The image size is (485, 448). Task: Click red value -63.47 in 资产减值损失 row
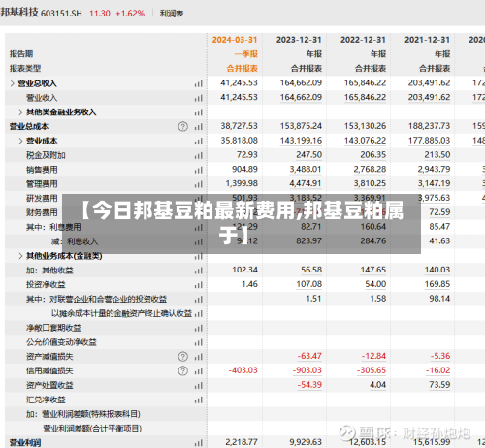309,356
